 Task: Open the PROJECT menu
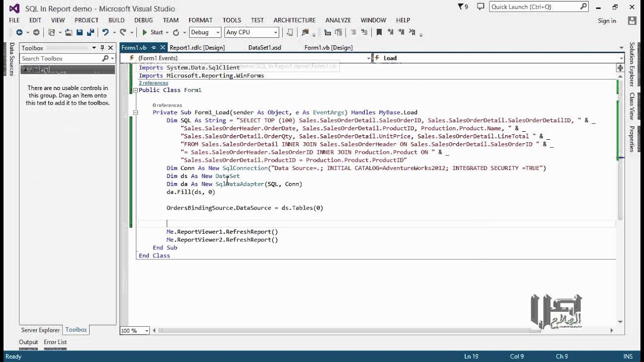point(87,20)
